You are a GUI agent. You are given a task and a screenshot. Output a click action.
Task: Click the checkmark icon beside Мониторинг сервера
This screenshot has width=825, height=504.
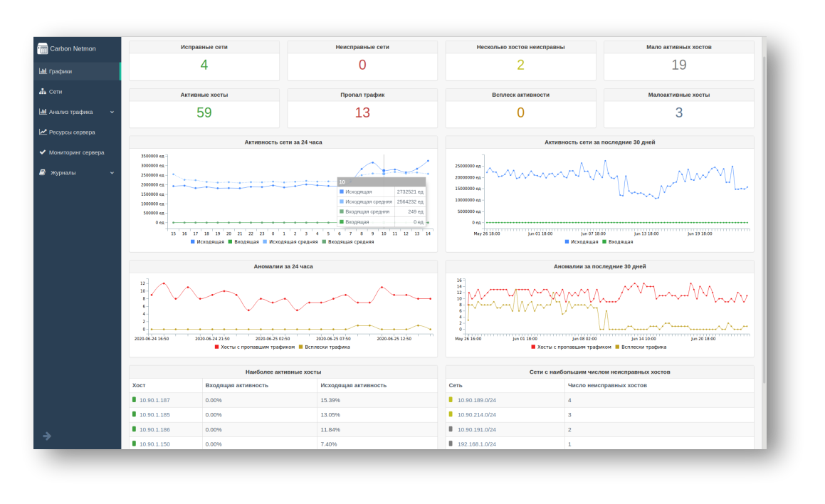point(43,152)
